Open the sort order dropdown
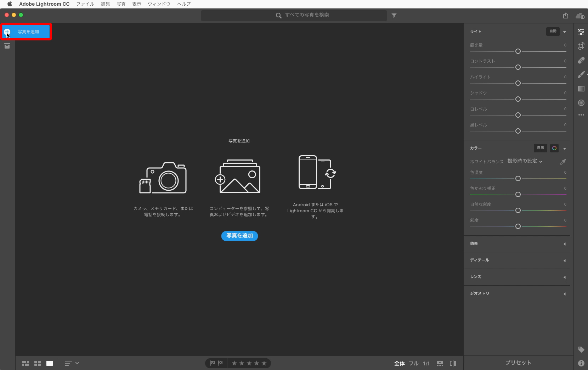The height and width of the screenshot is (370, 588). tap(72, 363)
